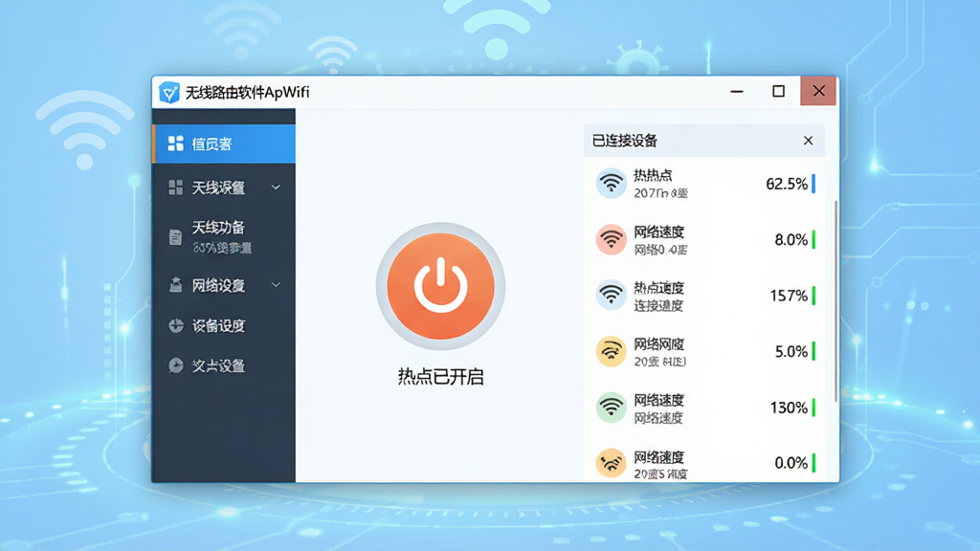Click the 130% value in device list

(x=789, y=408)
